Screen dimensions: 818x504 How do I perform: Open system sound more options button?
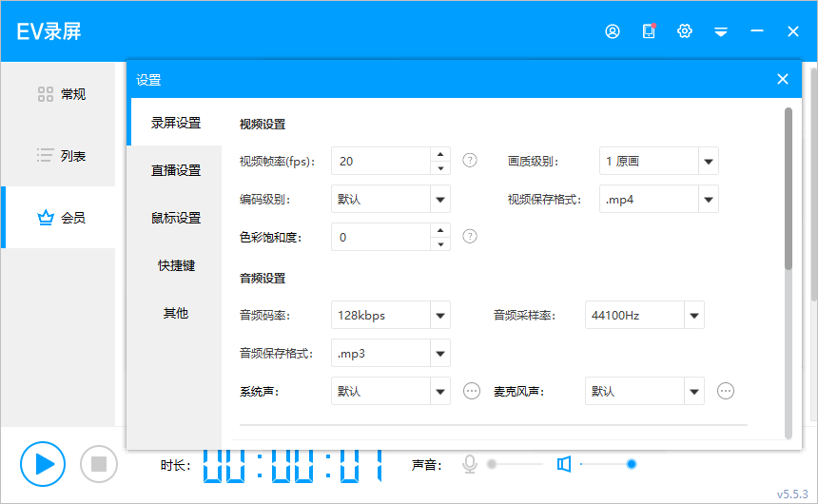click(x=472, y=391)
